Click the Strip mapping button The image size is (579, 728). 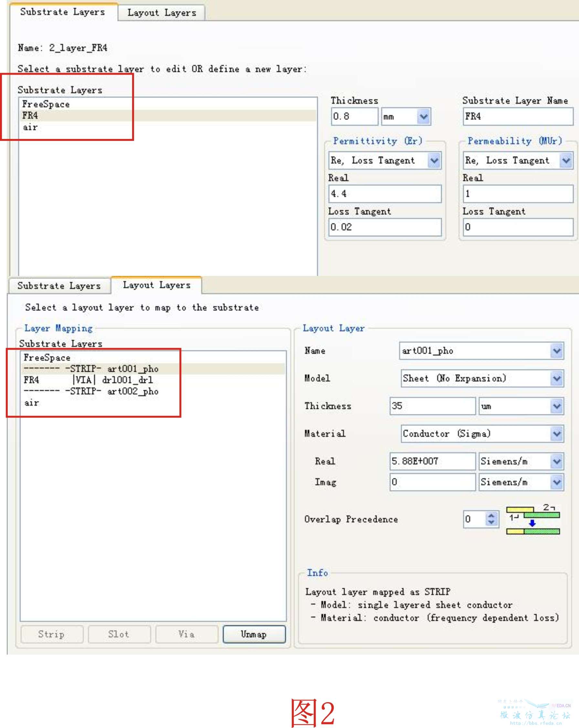tap(52, 634)
